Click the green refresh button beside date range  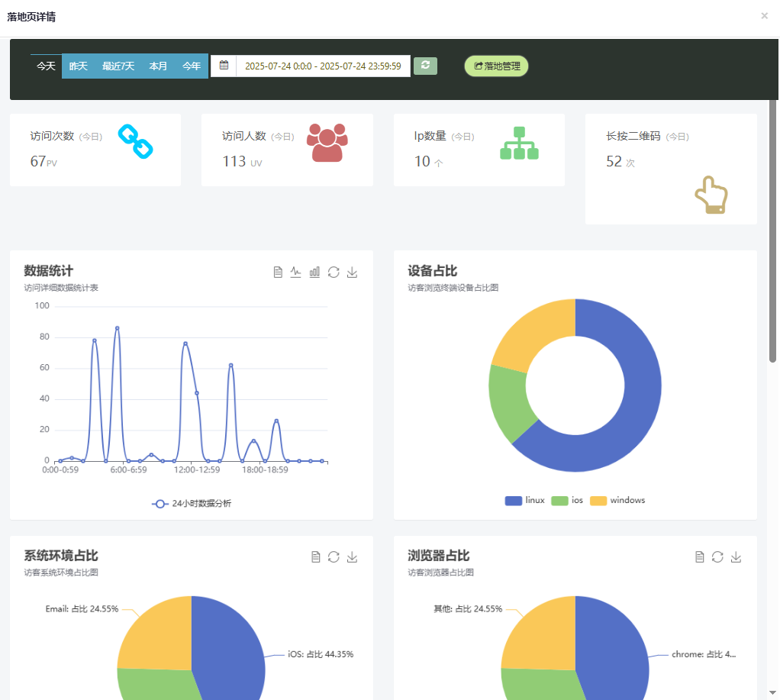tap(425, 66)
